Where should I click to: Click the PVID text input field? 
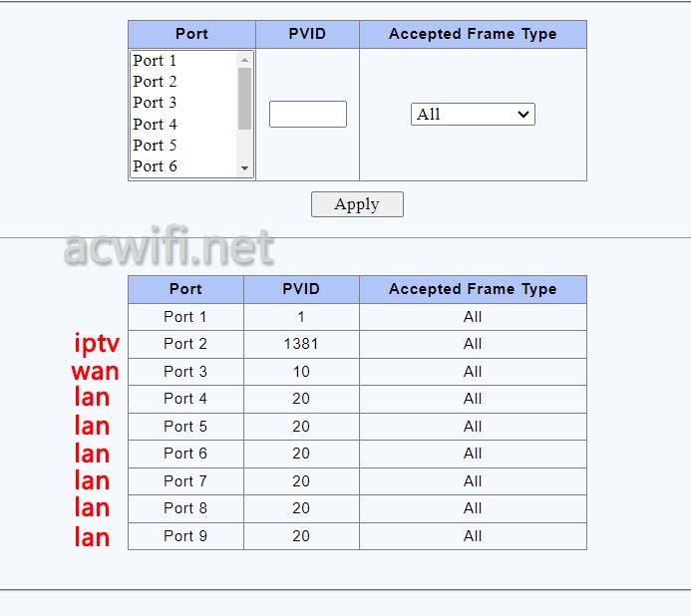(308, 114)
